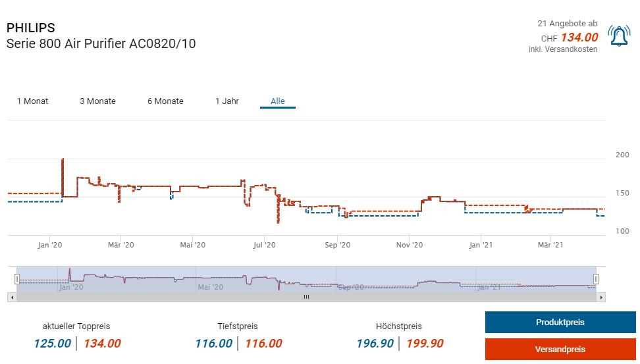Click the 21 Angebote ab text
This screenshot has height=364, width=640.
tap(568, 24)
